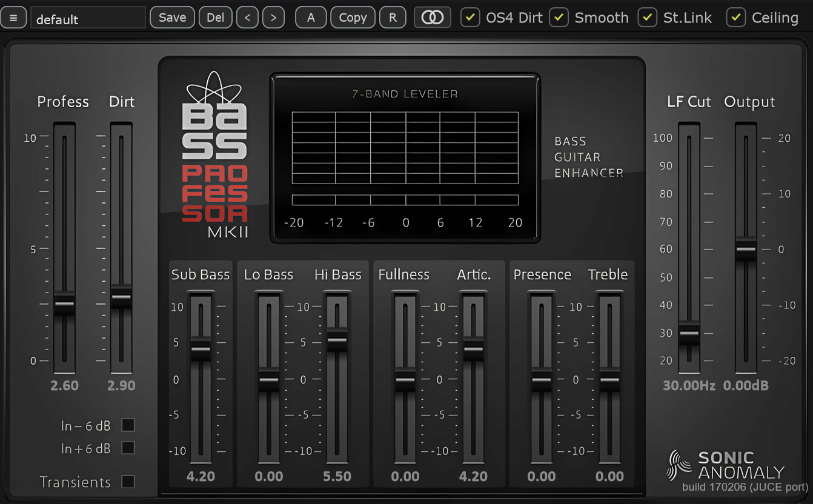The width and height of the screenshot is (813, 504).
Task: Click the Hi Bass slider handle
Action: 337,340
